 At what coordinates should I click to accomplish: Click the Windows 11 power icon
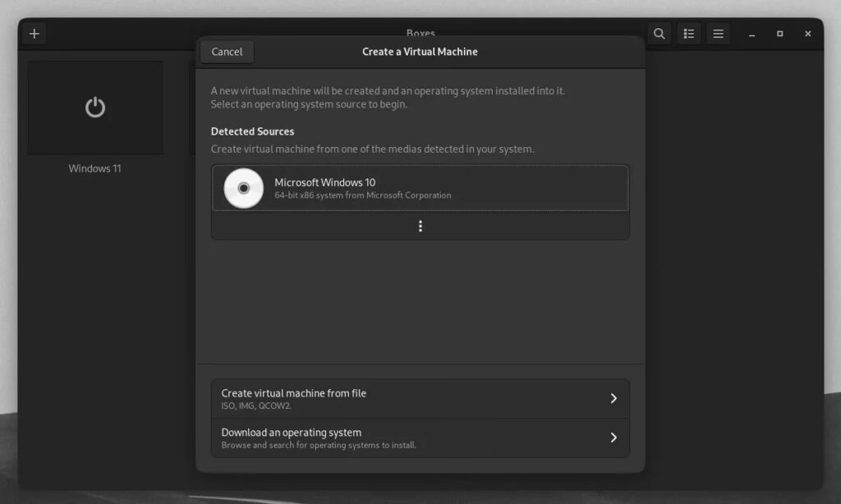pos(95,108)
